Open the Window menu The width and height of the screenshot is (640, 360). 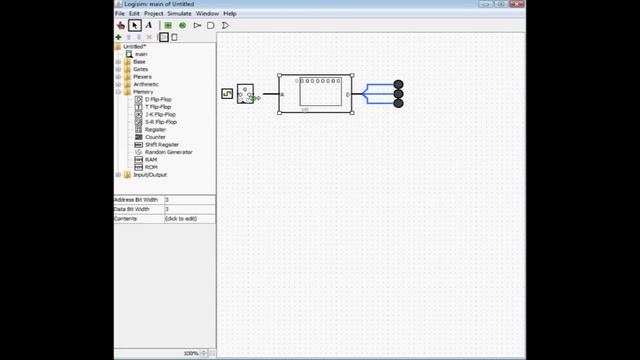pos(207,13)
